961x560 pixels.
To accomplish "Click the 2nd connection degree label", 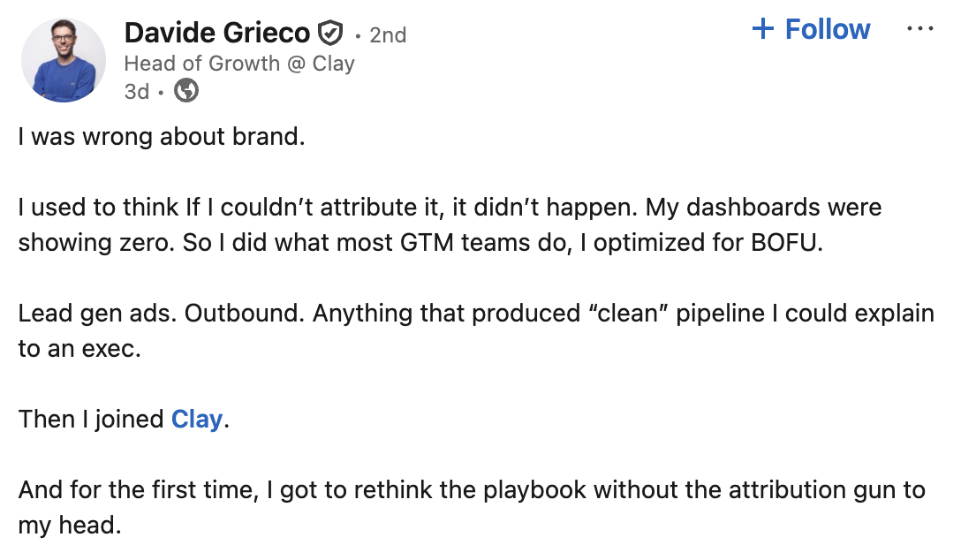I will 389,34.
